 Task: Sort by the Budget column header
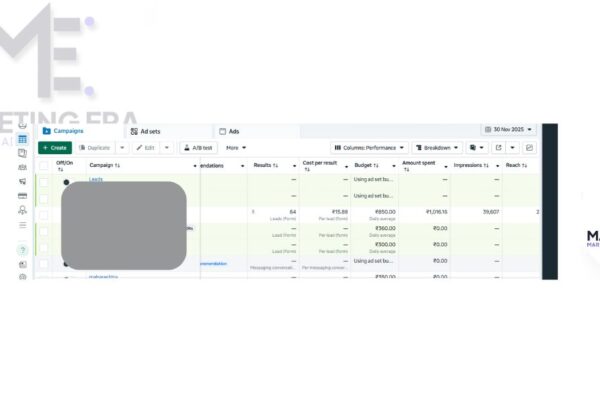coord(366,165)
